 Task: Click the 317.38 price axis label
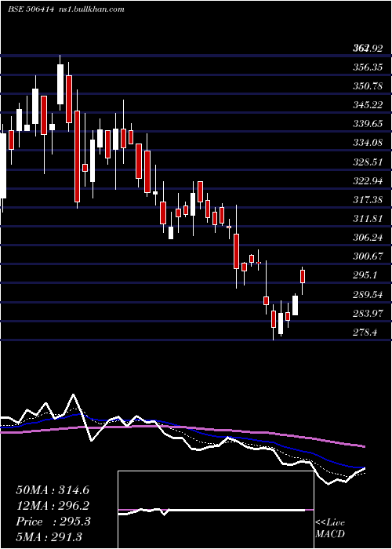tap(368, 200)
